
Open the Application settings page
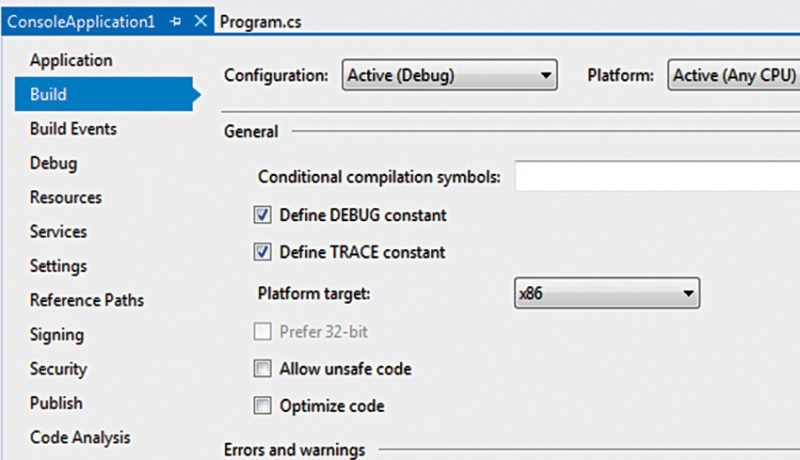(x=70, y=60)
